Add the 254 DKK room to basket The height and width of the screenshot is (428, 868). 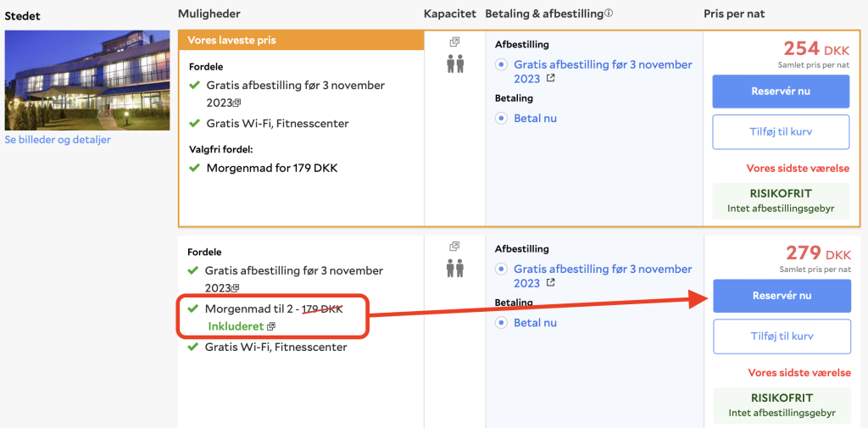(x=781, y=131)
